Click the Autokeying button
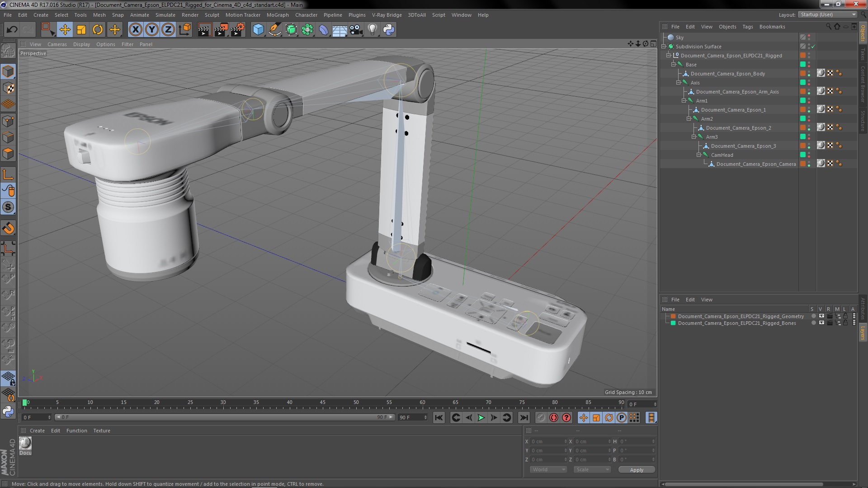This screenshot has height=488, width=868. pyautogui.click(x=554, y=418)
